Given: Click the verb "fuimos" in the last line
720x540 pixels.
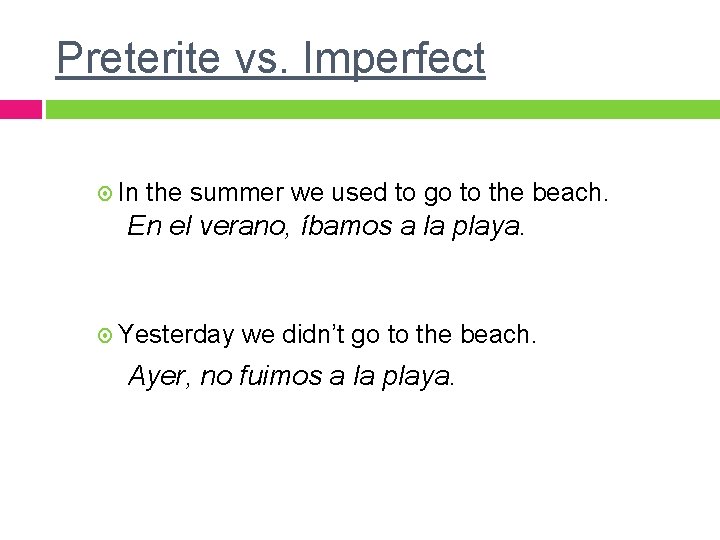Looking at the screenshot, I should (x=275, y=376).
